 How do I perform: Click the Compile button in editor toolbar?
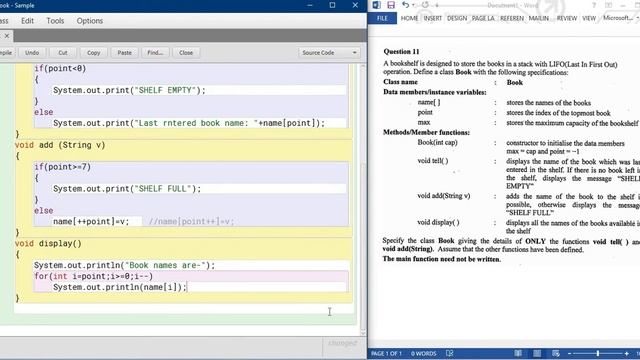(7, 53)
